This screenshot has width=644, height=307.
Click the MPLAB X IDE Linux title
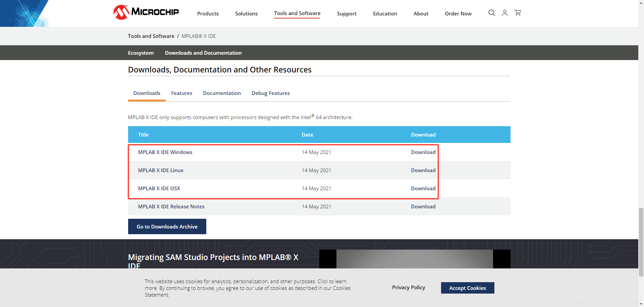click(x=161, y=170)
